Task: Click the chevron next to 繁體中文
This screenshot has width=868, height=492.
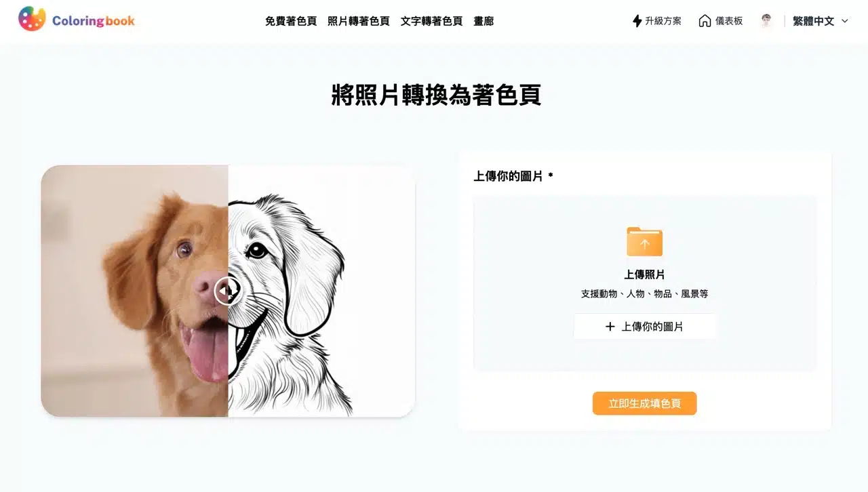Action: pyautogui.click(x=844, y=21)
